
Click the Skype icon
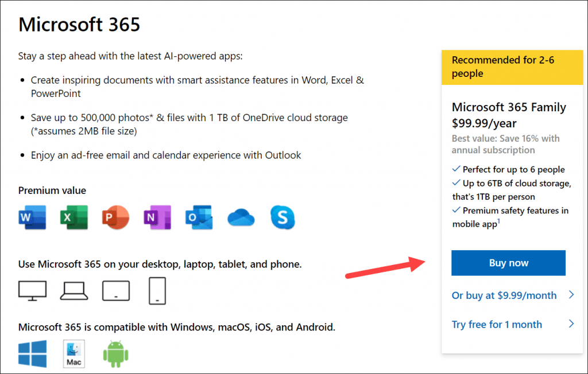[x=283, y=217]
